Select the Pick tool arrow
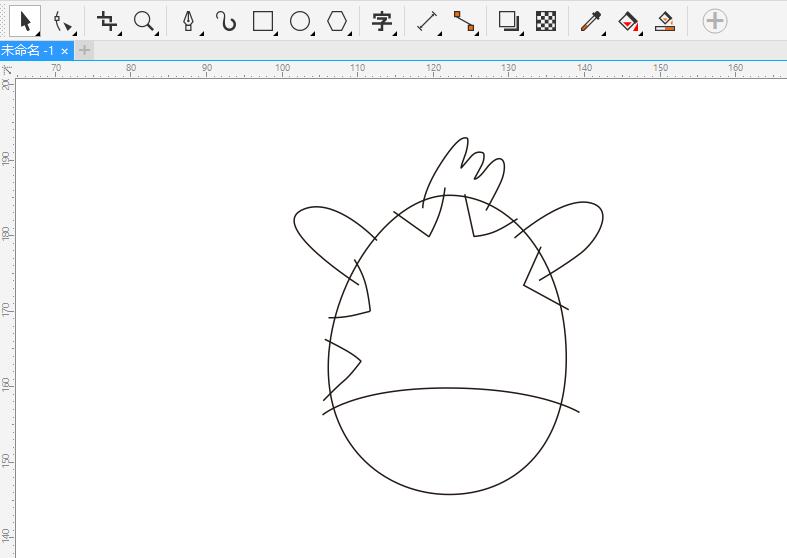This screenshot has width=787, height=558. (25, 21)
